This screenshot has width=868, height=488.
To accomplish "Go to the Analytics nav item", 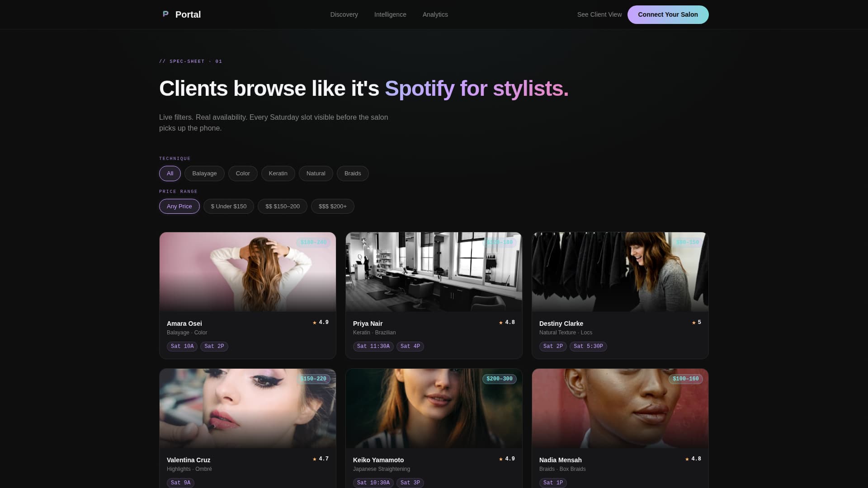I will (x=435, y=14).
